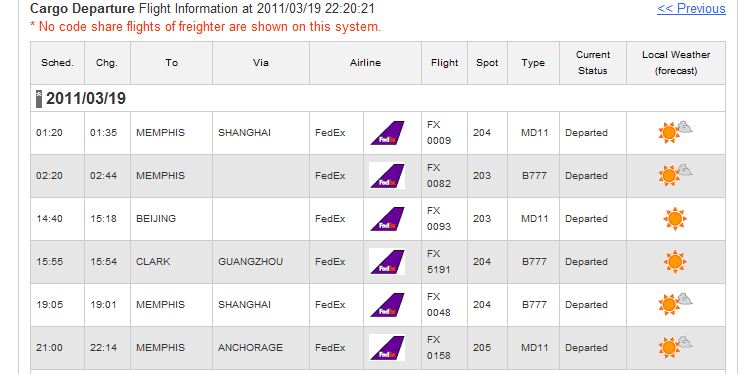Click FedEx tail logo for flight FX 0158

click(x=387, y=348)
